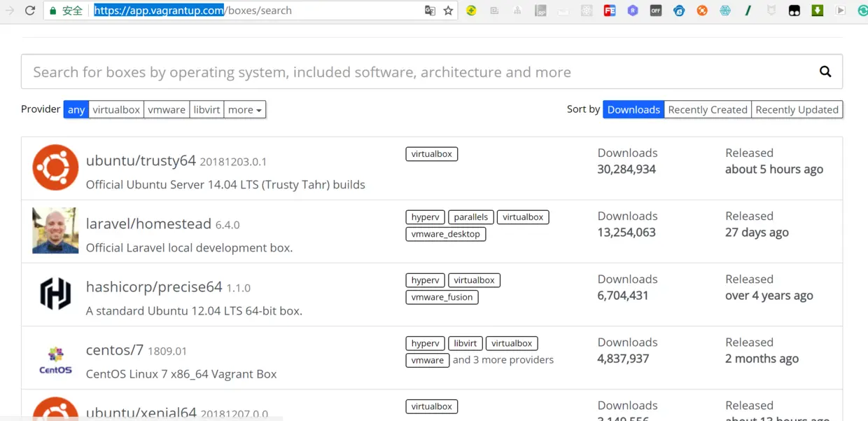
Task: Click the yellow-green circular extension icon
Action: click(x=472, y=11)
